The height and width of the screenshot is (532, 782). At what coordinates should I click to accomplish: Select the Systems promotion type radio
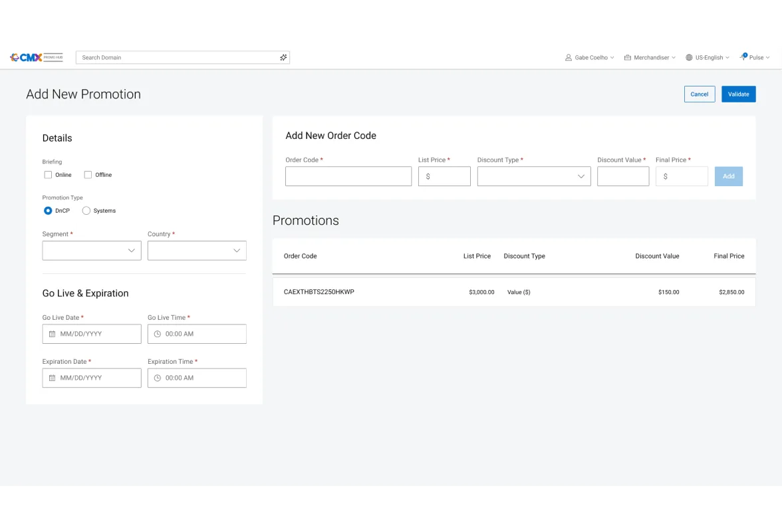click(x=86, y=210)
